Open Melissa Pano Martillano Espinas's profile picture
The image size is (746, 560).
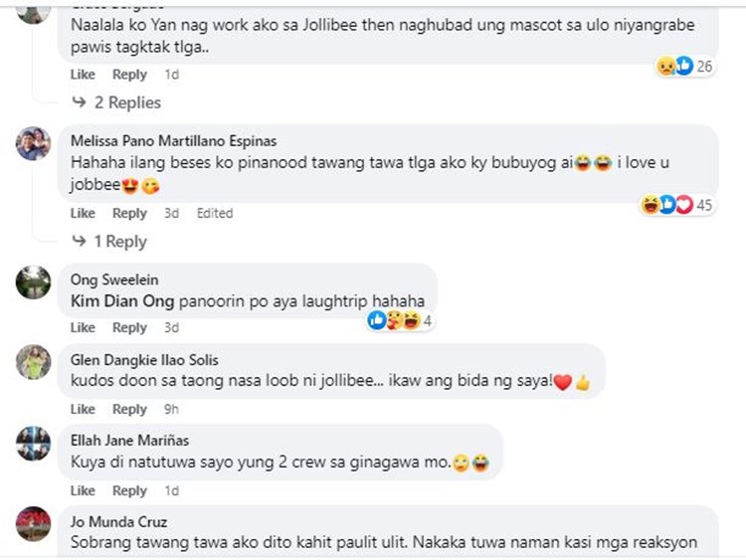point(33,144)
